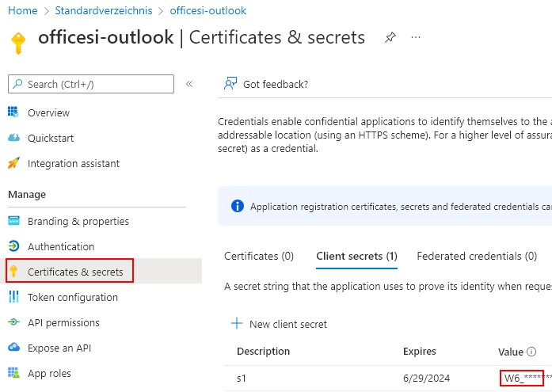552x392 pixels.
Task: Select the Client secrets (1) tab
Action: pos(356,256)
